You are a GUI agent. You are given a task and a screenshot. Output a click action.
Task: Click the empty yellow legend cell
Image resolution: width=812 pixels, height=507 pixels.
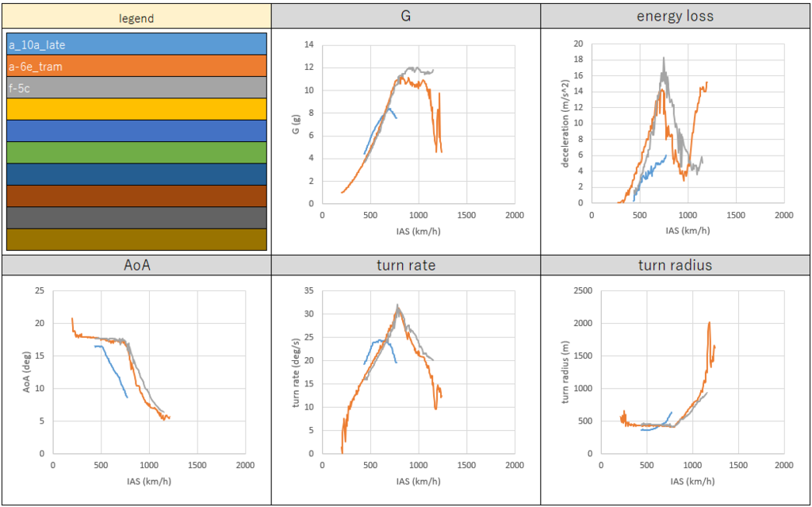coord(136,109)
